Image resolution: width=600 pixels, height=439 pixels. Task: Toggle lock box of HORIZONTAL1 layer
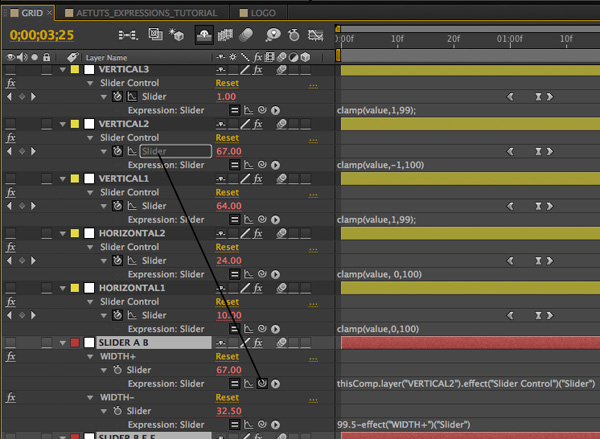pos(46,288)
